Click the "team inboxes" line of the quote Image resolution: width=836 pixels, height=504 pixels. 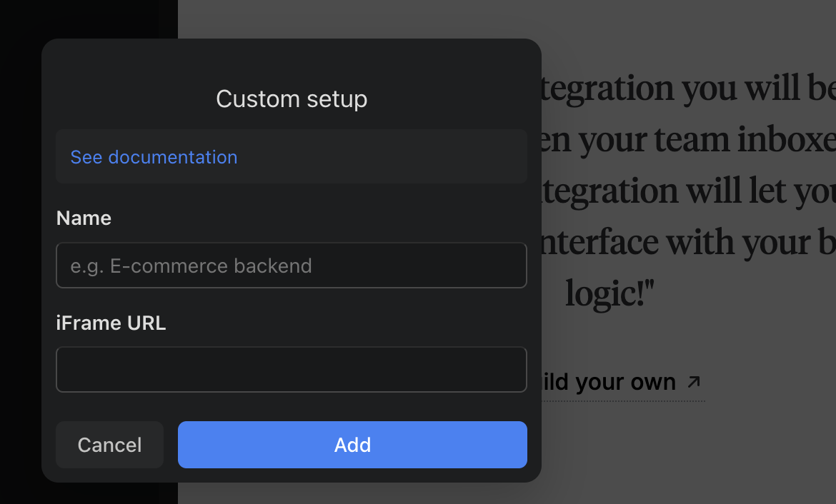pos(686,140)
